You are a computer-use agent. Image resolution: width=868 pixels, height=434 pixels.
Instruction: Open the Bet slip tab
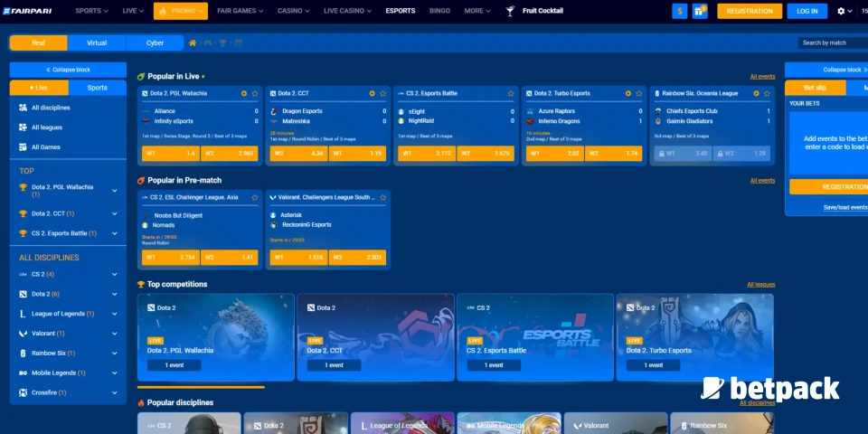click(816, 88)
